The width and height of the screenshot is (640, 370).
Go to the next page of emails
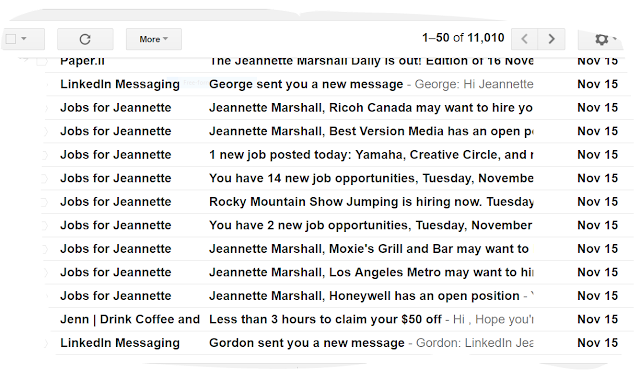551,39
